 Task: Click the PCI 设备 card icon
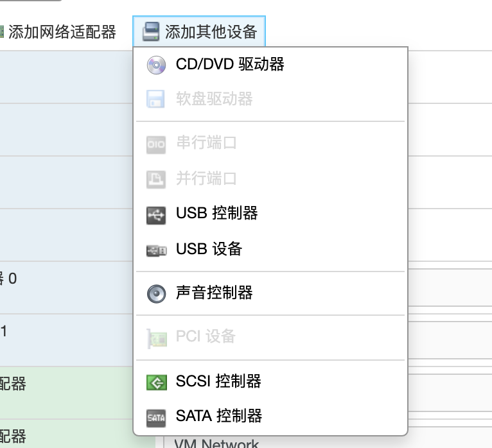pos(156,337)
